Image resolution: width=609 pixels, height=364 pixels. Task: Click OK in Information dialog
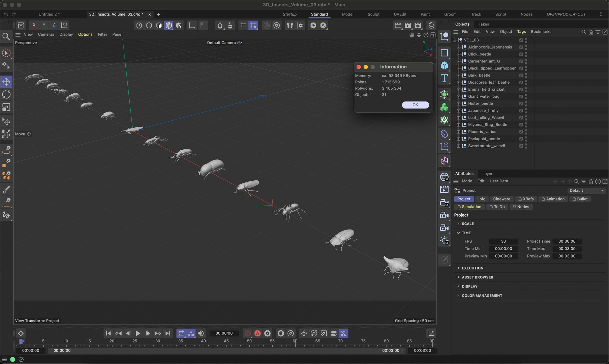pyautogui.click(x=415, y=105)
